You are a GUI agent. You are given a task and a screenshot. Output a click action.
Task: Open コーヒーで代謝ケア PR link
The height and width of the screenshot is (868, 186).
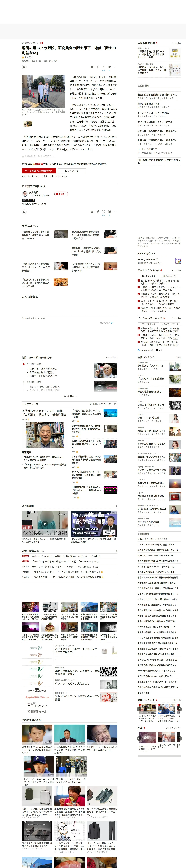tap(147, 149)
